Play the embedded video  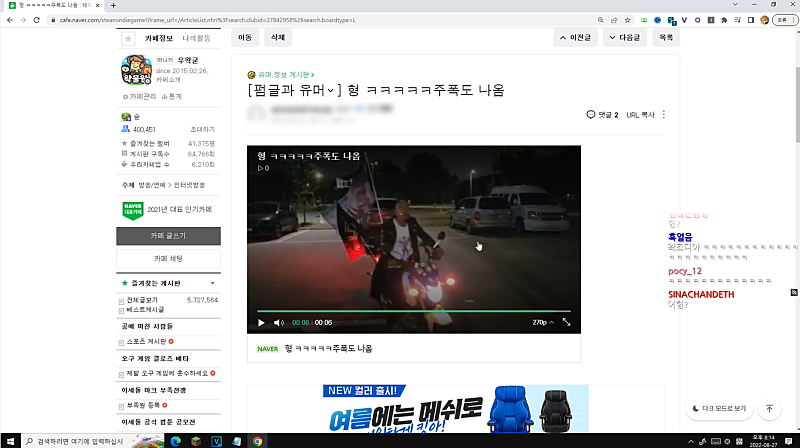click(262, 323)
